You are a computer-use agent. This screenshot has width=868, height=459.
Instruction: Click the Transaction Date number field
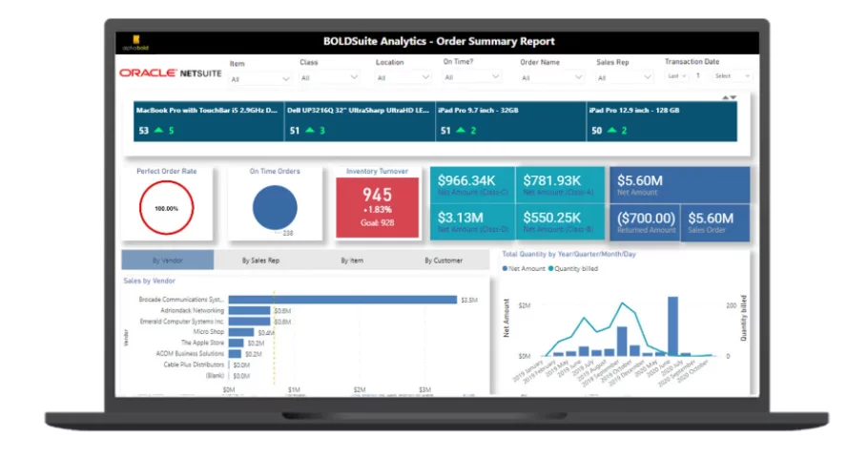pyautogui.click(x=699, y=75)
